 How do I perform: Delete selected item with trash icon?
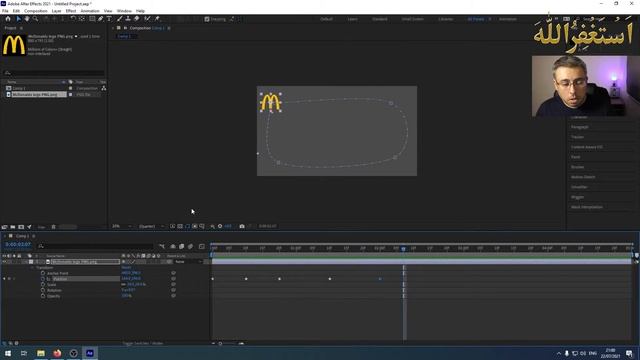(x=53, y=227)
